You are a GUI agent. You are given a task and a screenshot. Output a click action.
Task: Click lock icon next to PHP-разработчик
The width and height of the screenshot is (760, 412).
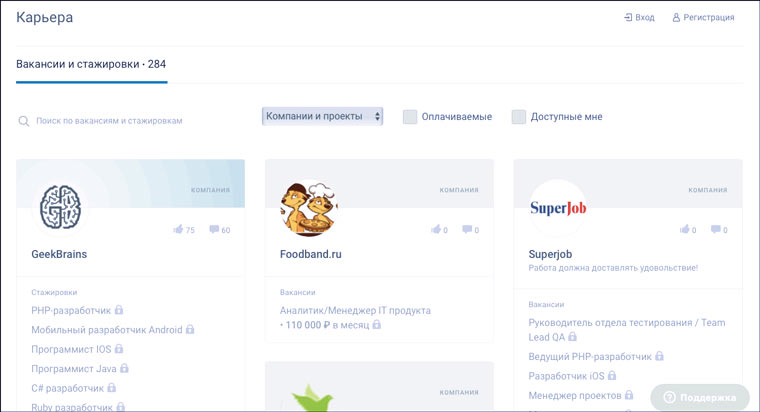click(119, 310)
